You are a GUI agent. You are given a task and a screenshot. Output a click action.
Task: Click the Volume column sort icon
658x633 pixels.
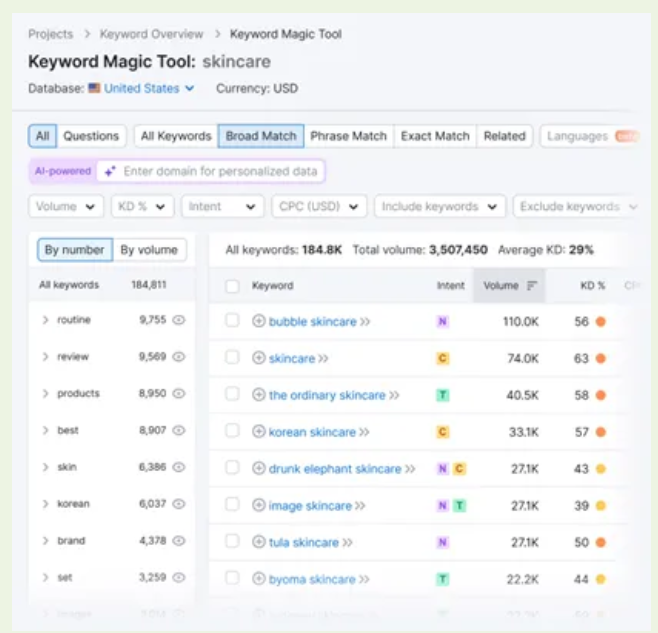pos(532,285)
